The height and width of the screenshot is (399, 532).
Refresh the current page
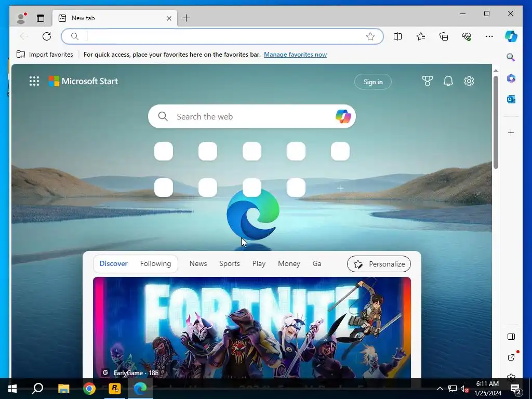[x=47, y=36]
